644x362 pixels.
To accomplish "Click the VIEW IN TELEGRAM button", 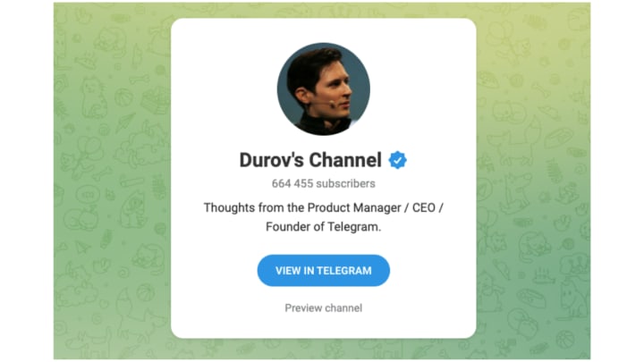I will click(323, 271).
